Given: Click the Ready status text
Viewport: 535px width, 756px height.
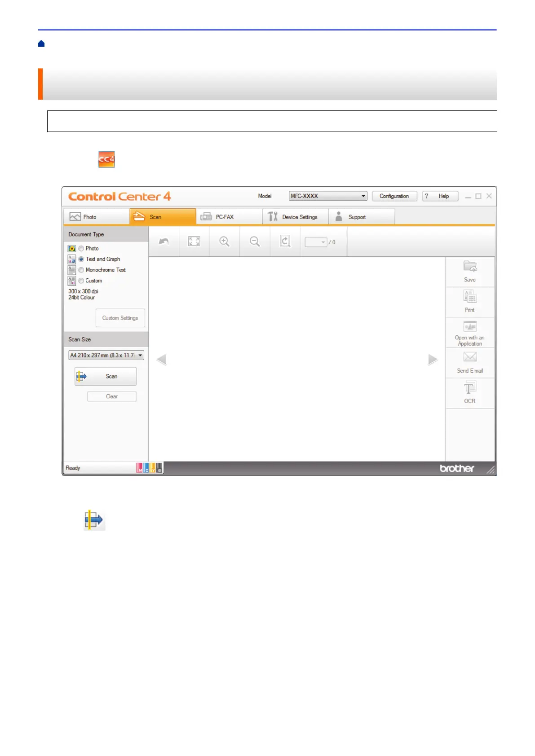Looking at the screenshot, I should (x=73, y=468).
